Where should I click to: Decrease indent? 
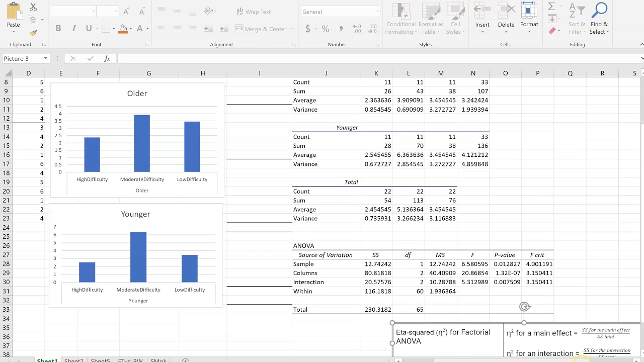(209, 29)
